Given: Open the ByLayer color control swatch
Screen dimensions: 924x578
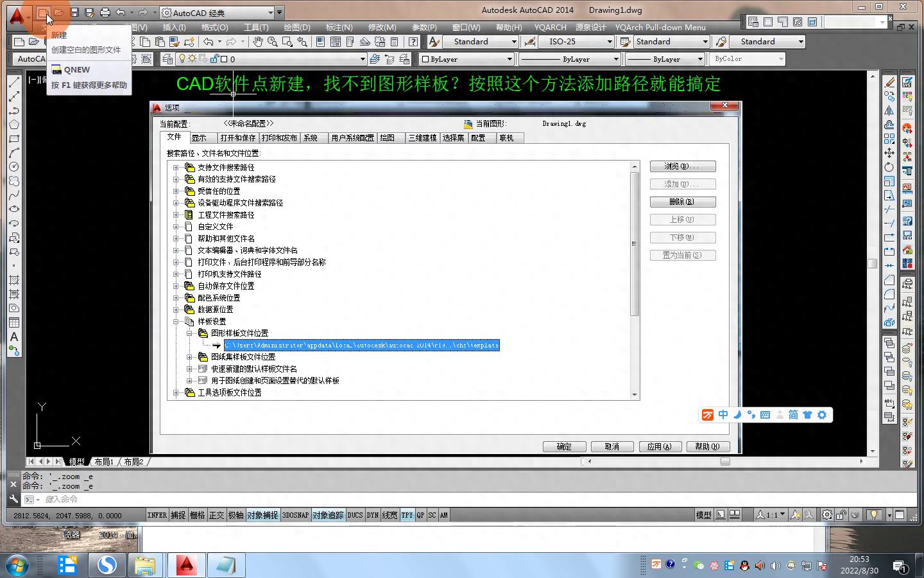Looking at the screenshot, I should click(466, 59).
